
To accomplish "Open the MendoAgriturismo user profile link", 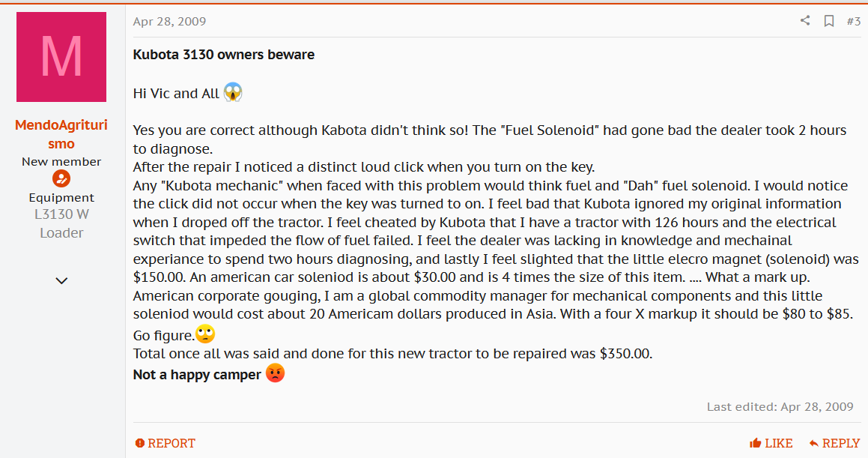I will coord(61,135).
